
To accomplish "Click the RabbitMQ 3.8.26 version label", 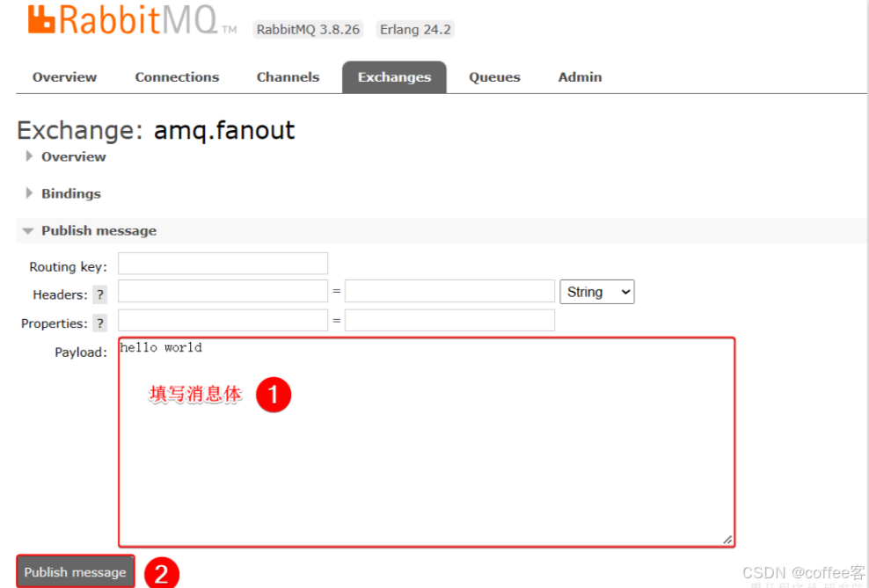I will point(308,29).
